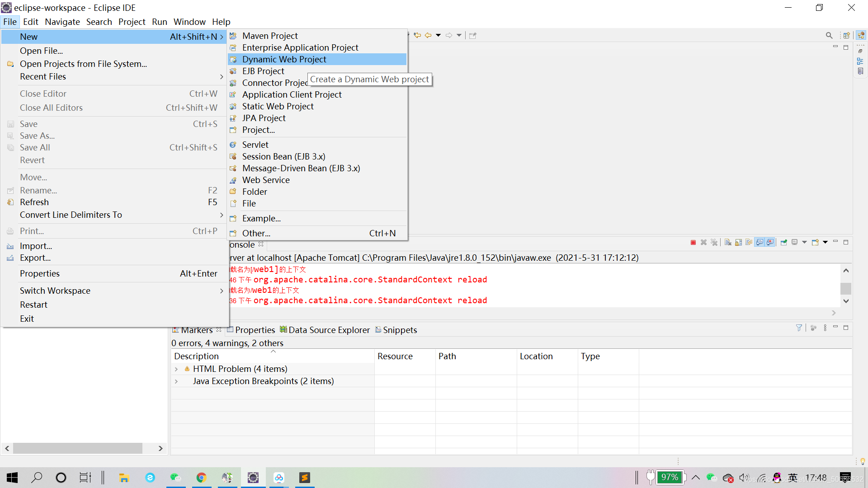
Task: Open Convert Line Delimiters To submenu
Action: [x=114, y=215]
